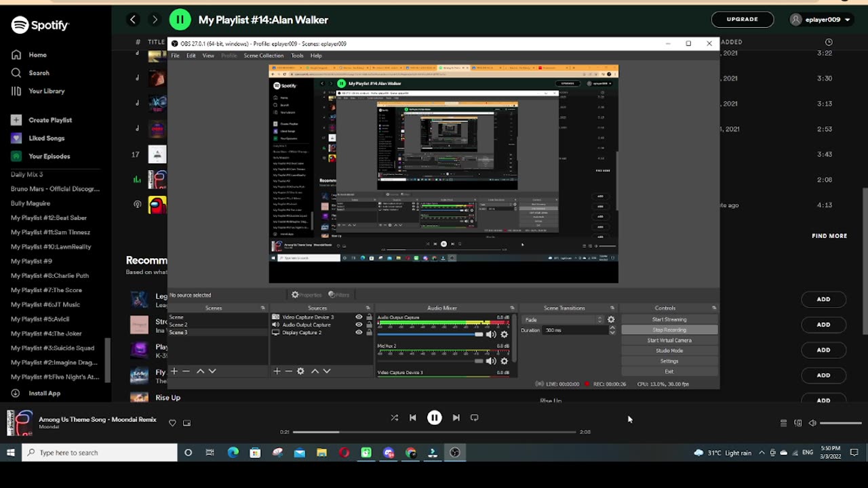Move scene down in Scenes panel

212,371
